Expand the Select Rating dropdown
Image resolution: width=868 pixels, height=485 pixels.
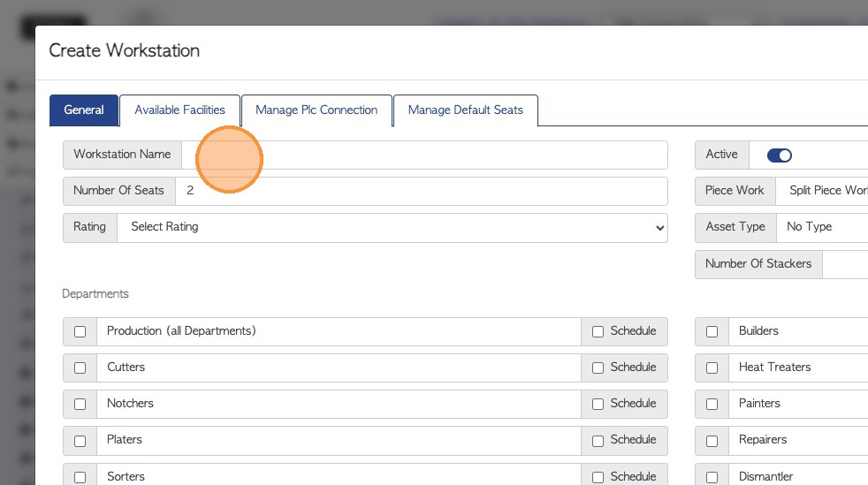pos(392,227)
